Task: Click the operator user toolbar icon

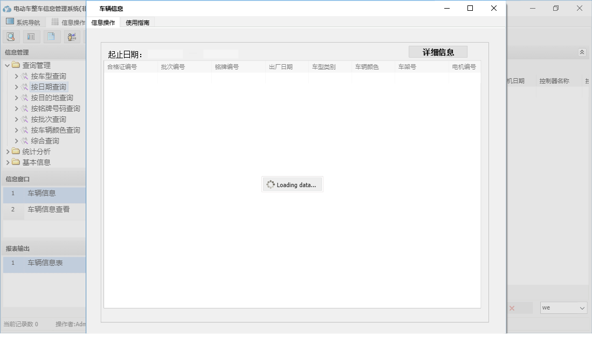Action: [71, 36]
